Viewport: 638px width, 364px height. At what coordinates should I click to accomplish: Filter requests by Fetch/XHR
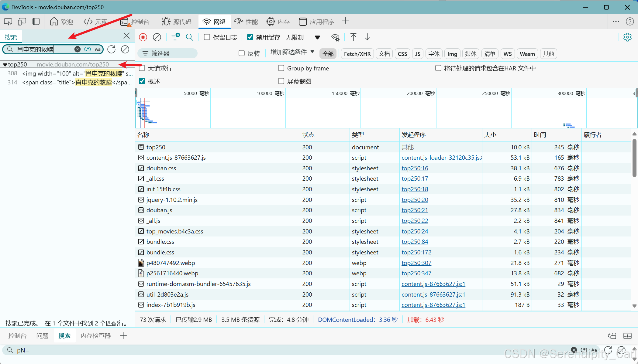coord(357,54)
